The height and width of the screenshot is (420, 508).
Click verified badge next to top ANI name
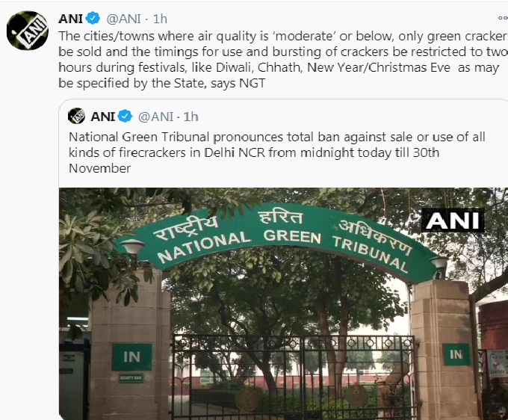[x=93, y=18]
